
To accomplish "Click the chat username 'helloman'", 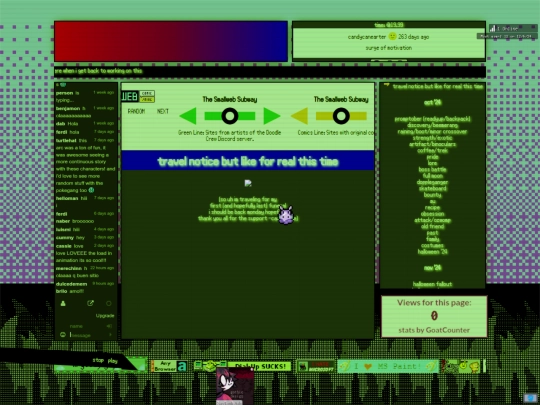I will [x=67, y=198].
